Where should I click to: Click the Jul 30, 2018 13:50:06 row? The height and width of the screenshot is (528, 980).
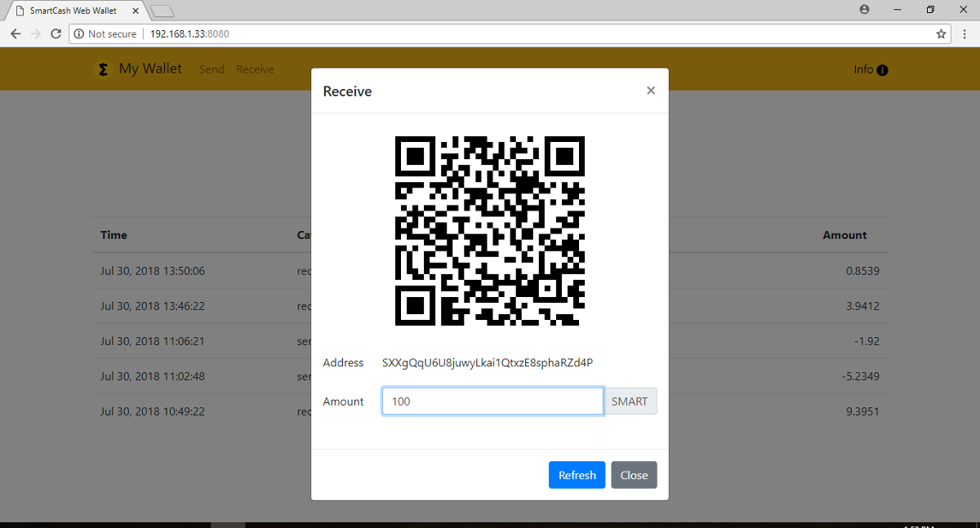point(490,271)
